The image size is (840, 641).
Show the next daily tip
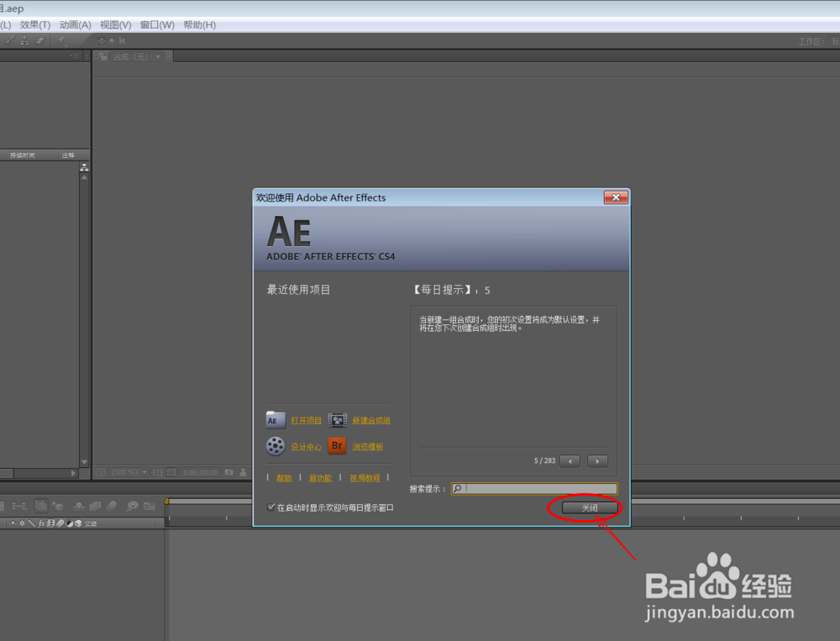tap(597, 461)
